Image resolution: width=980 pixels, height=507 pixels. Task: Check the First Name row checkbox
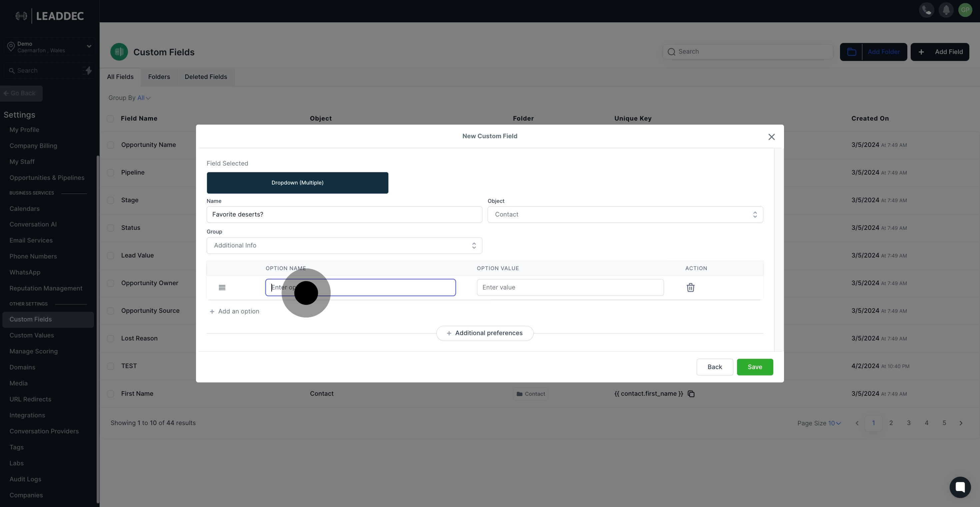pyautogui.click(x=110, y=394)
